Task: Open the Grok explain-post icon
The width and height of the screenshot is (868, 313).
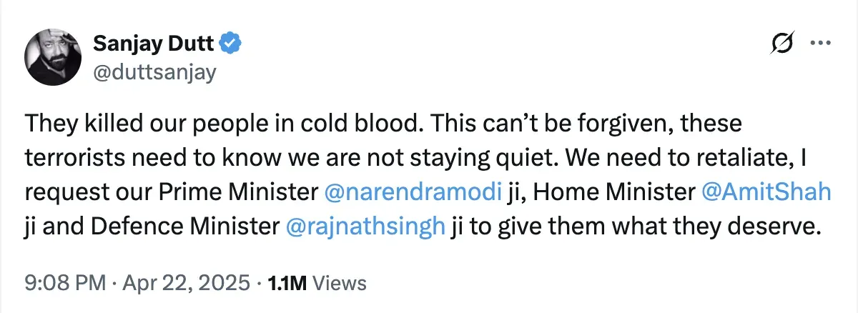Action: coord(783,45)
